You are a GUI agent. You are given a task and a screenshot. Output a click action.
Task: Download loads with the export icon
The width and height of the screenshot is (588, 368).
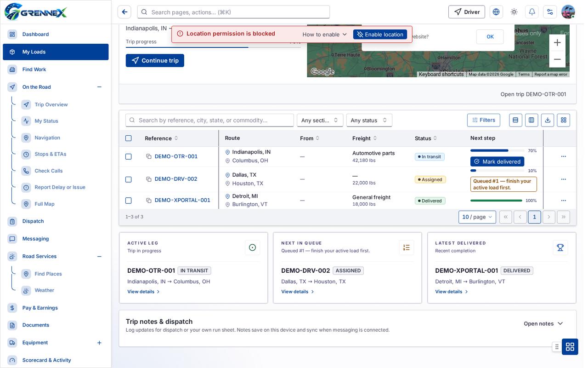(x=548, y=120)
